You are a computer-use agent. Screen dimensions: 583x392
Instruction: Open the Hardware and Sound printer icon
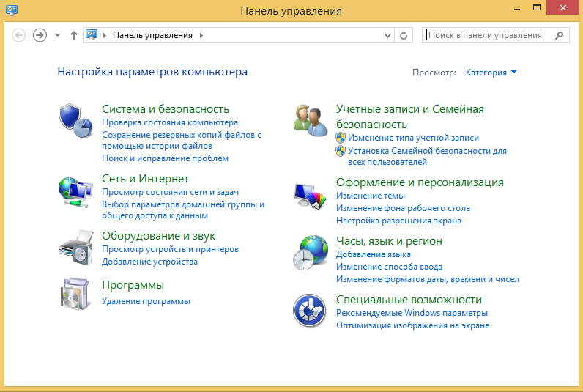pyautogui.click(x=76, y=248)
